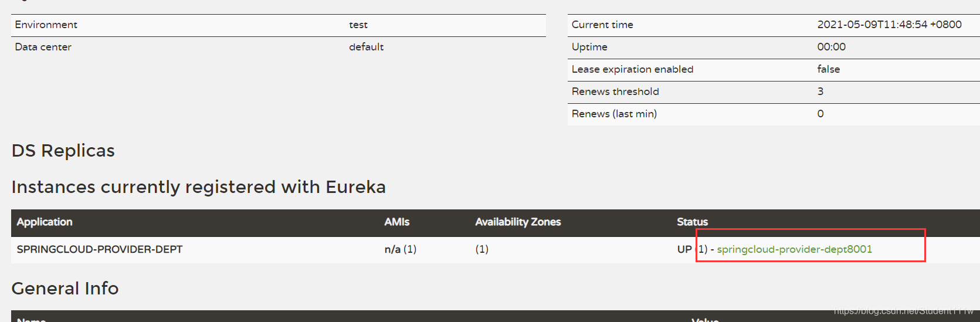Select the Renews (last min) value 0
The height and width of the screenshot is (322, 980).
coord(820,114)
